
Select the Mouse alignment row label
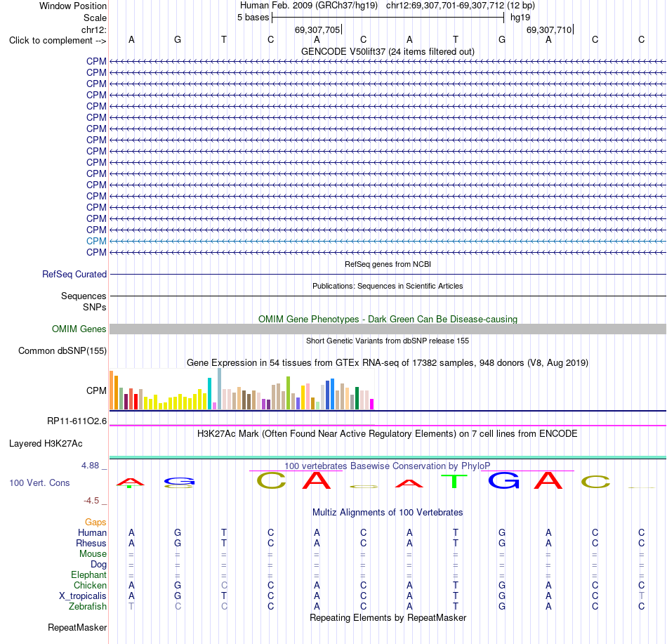click(93, 554)
